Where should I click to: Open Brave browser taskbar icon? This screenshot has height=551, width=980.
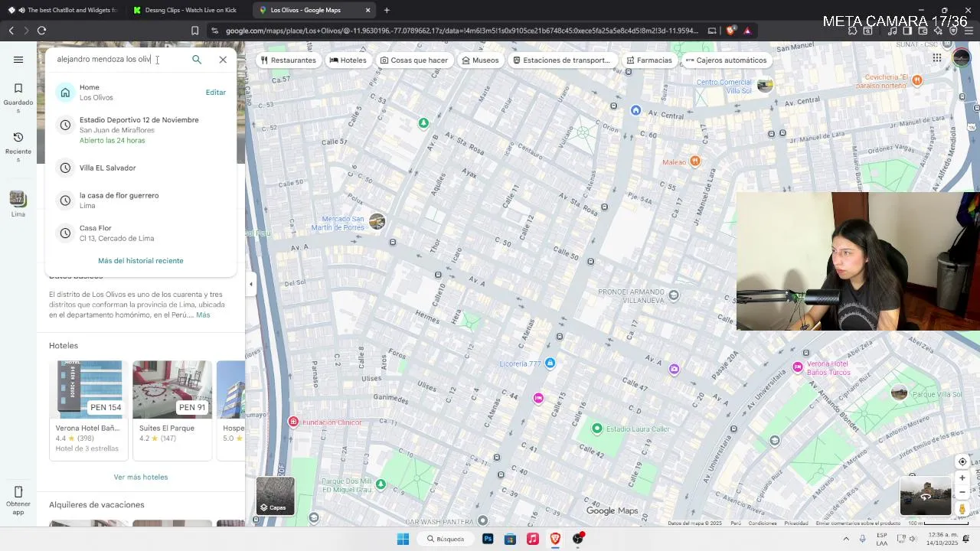[x=556, y=539]
